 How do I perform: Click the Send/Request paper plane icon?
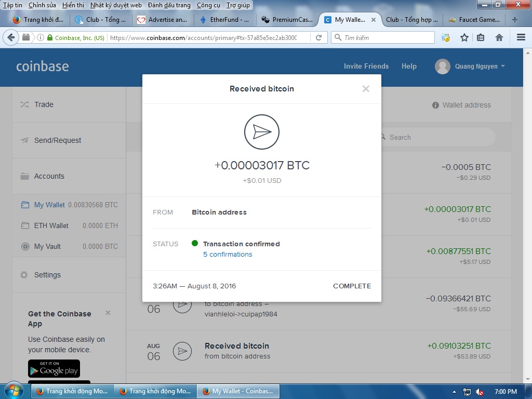(24, 140)
